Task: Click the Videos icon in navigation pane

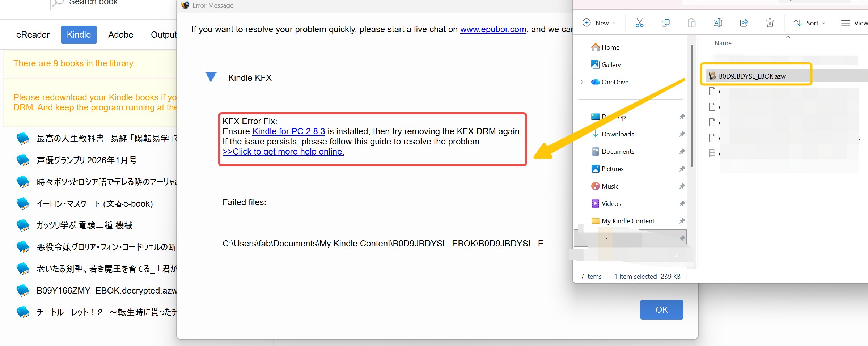Action: tap(595, 203)
